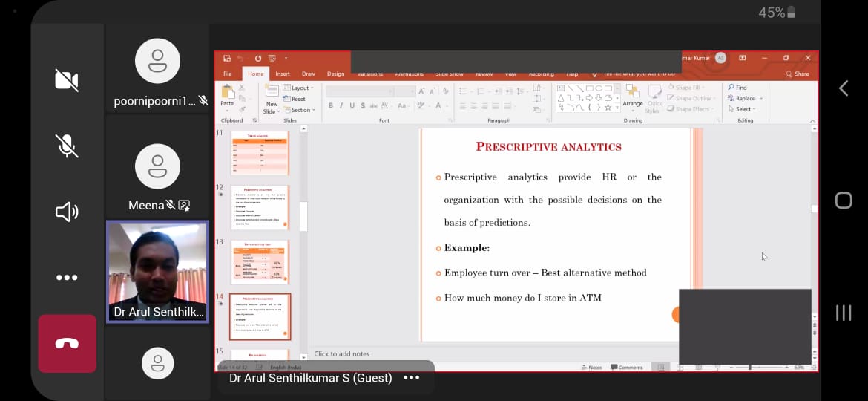Screen dimensions: 868x401
Task: Tap the back chevron on the right edge
Action: click(844, 88)
